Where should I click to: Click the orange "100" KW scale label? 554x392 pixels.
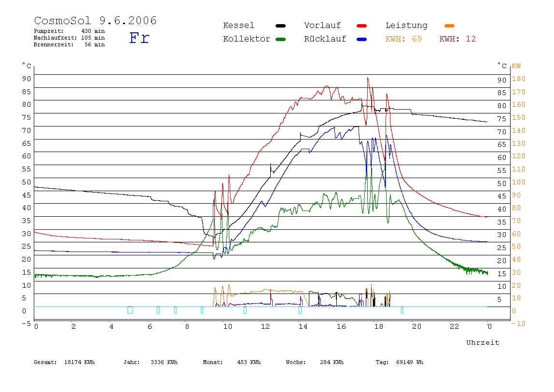coord(519,182)
